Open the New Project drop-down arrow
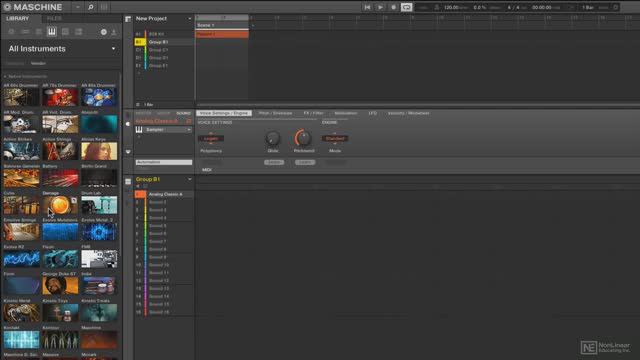640x360 pixels. pos(189,19)
